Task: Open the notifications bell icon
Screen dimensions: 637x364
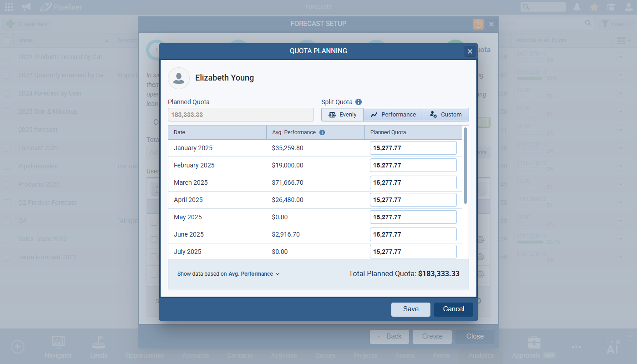Action: tap(577, 7)
